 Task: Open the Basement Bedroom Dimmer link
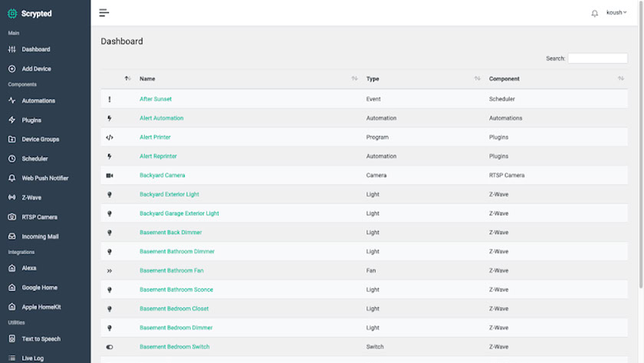(176, 328)
